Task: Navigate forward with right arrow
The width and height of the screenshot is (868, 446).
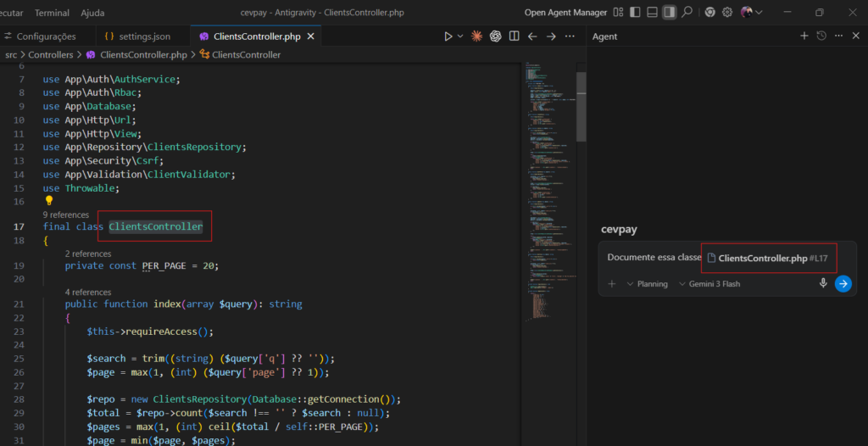Action: 551,36
